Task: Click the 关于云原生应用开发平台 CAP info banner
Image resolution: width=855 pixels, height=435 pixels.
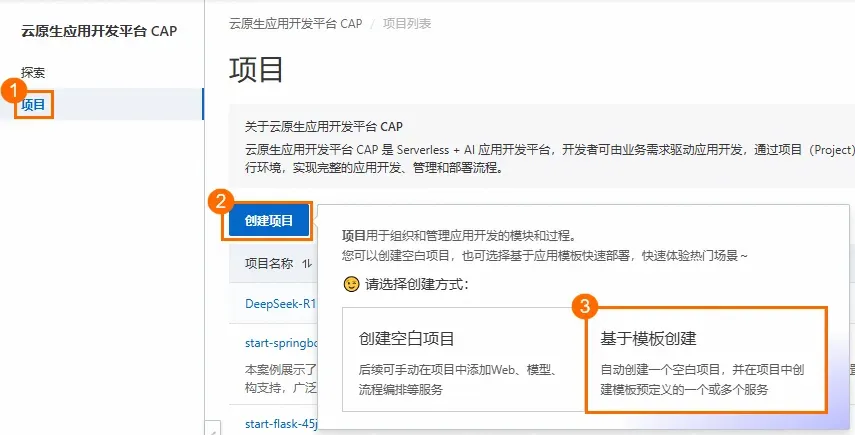Action: click(x=542, y=146)
